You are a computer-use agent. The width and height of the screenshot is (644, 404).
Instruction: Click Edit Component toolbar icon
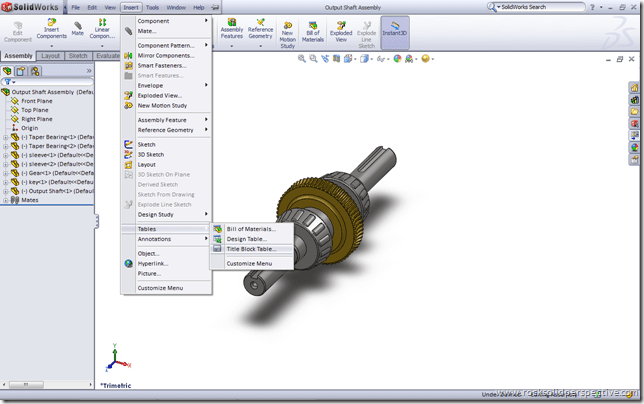coord(18,32)
